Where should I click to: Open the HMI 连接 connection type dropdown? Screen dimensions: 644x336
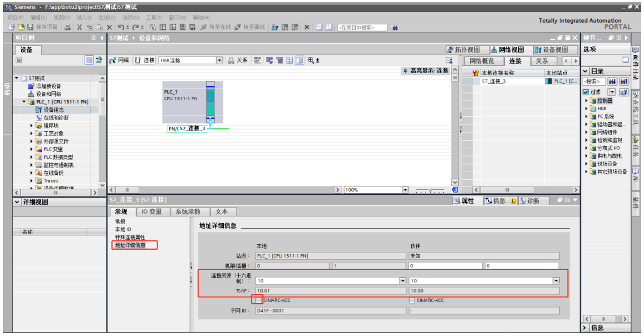219,60
